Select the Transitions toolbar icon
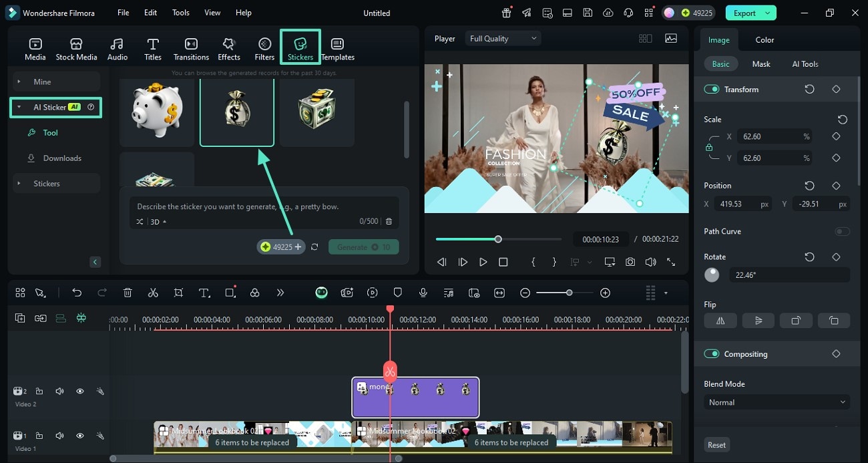 point(191,47)
